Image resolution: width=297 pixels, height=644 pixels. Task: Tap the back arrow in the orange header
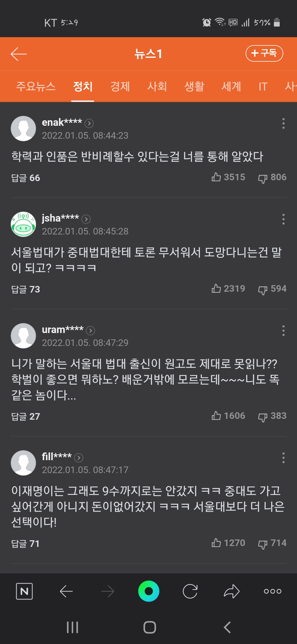19,54
